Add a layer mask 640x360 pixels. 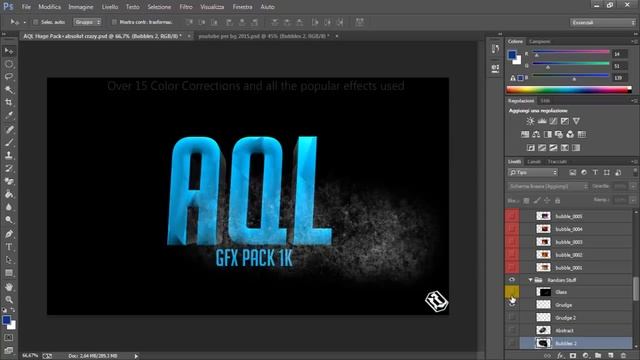point(573,356)
